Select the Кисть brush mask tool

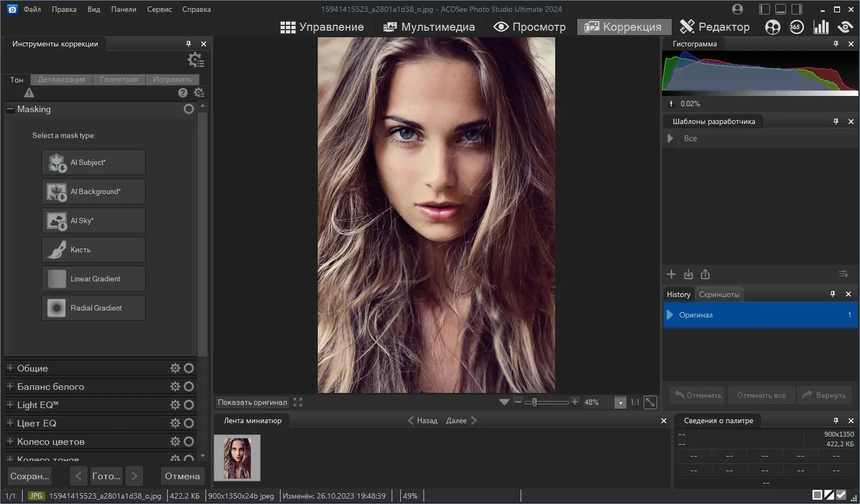pyautogui.click(x=93, y=250)
